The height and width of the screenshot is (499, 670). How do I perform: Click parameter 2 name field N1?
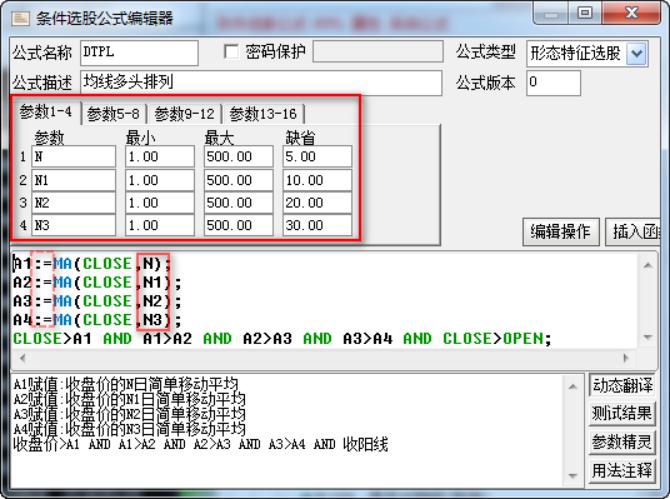tap(73, 180)
